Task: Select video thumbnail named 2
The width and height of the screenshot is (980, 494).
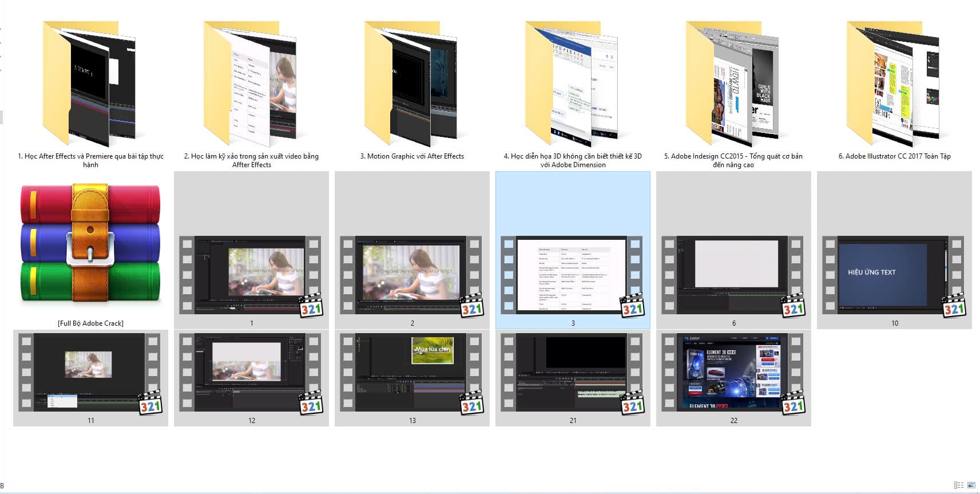Action: click(412, 275)
